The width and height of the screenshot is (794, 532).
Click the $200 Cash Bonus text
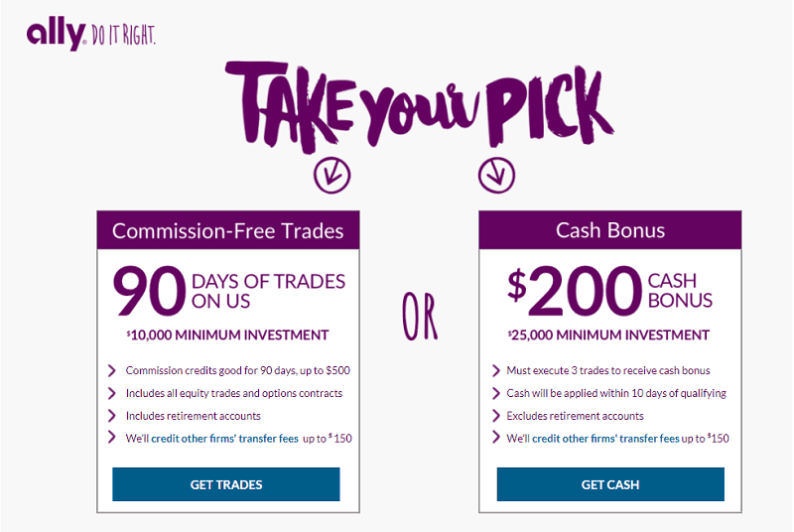(609, 291)
